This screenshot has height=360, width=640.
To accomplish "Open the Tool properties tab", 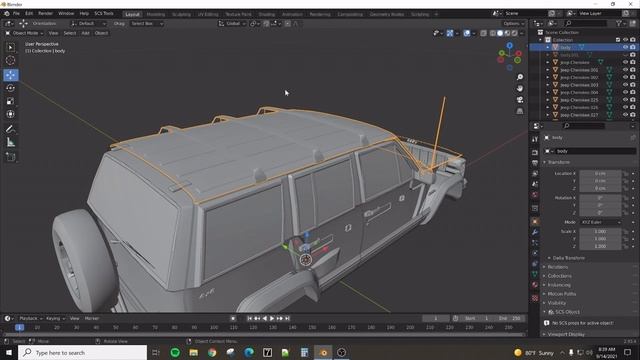I will click(x=535, y=140).
